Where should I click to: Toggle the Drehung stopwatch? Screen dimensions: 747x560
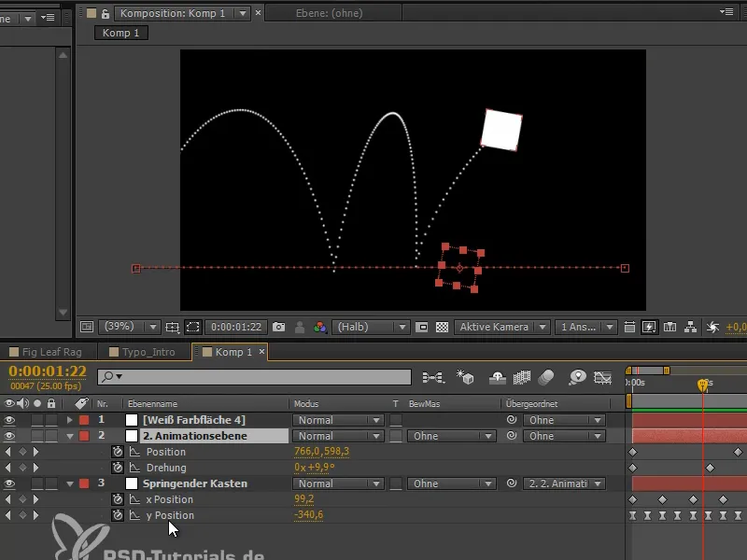pyautogui.click(x=118, y=468)
